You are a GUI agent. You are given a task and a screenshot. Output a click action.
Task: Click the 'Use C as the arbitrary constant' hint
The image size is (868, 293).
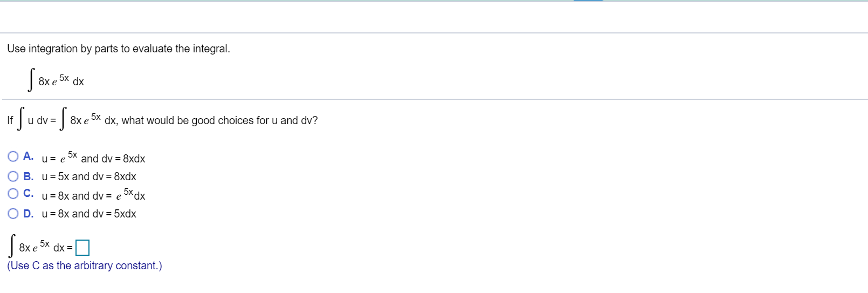point(85,265)
